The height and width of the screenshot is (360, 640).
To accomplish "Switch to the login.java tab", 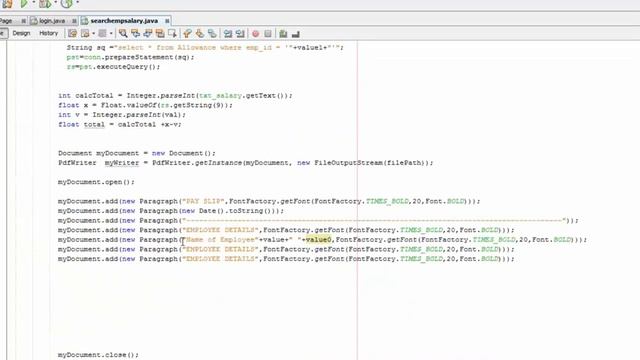I will 52,20.
